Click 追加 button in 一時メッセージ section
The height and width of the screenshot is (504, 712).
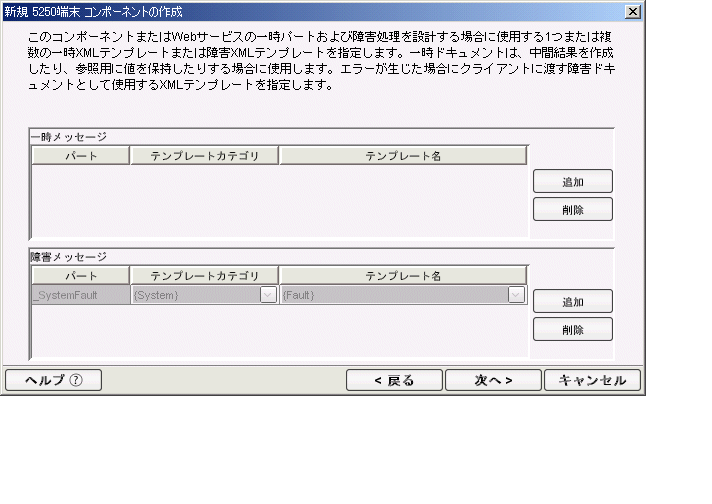(x=573, y=181)
